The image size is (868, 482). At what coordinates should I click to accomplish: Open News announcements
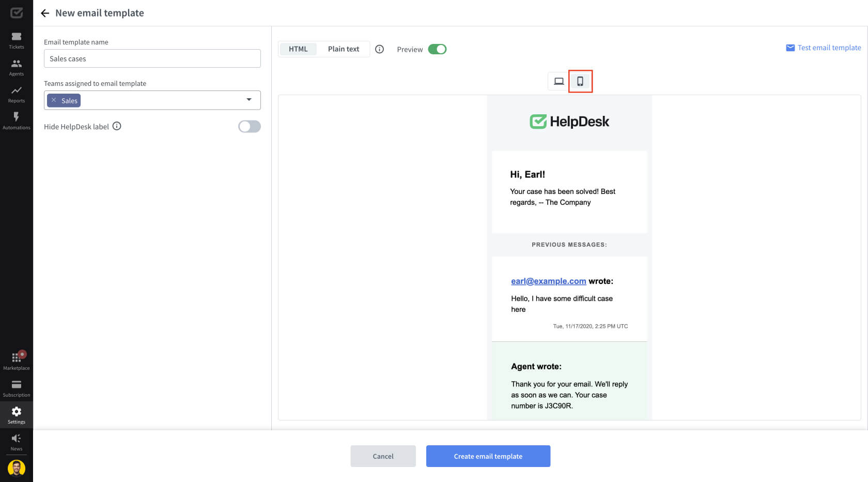(x=17, y=442)
